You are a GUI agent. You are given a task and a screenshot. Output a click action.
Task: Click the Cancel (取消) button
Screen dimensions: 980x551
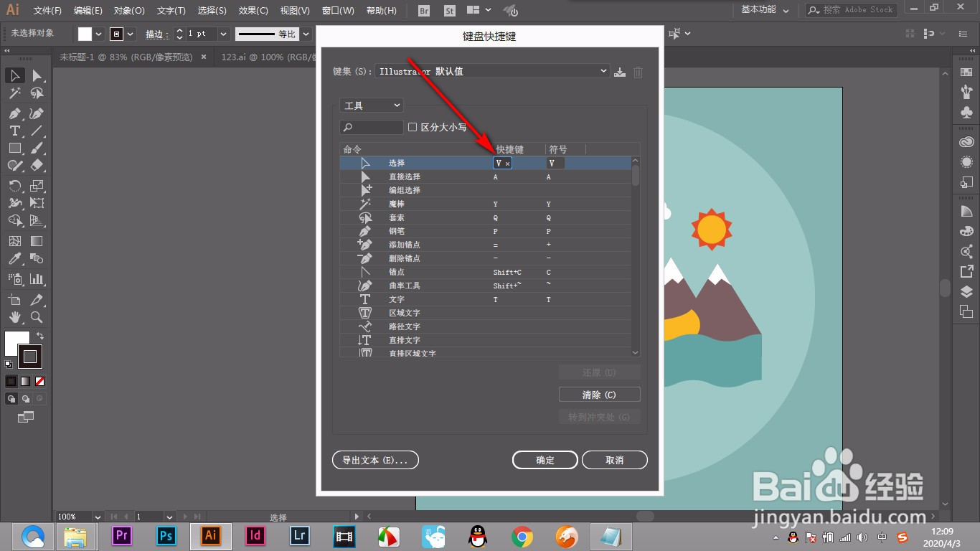pos(615,460)
